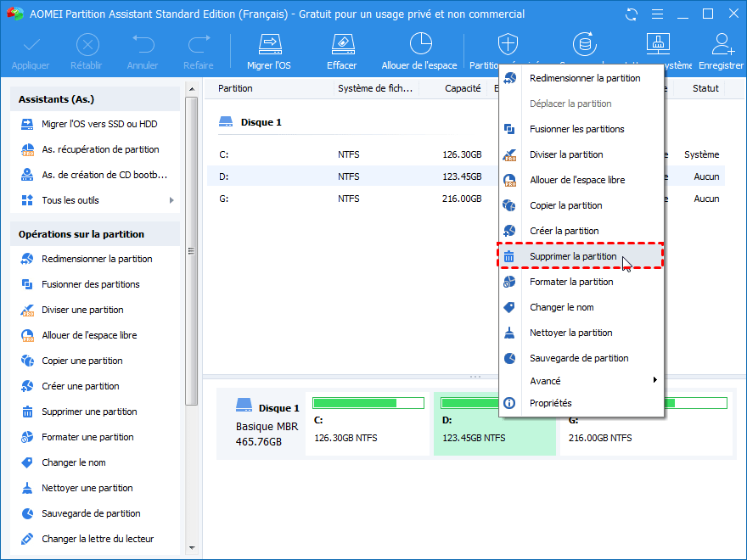Launch As. de création de CD bootable
747x560 pixels.
click(x=104, y=175)
